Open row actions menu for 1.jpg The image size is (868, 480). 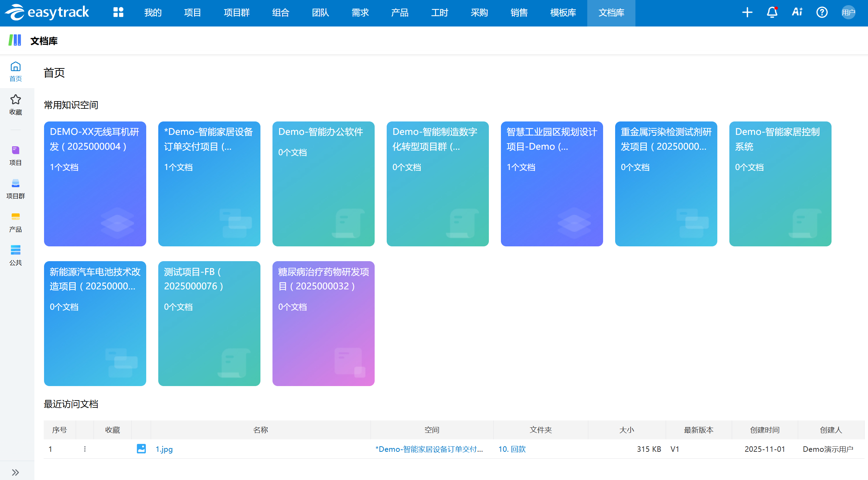point(85,449)
